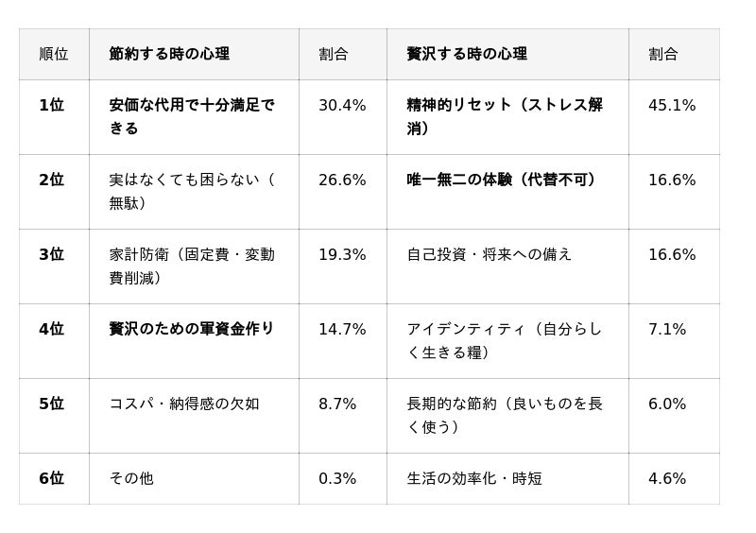Click the コスパ・納得感の欠如 cell

(x=184, y=404)
